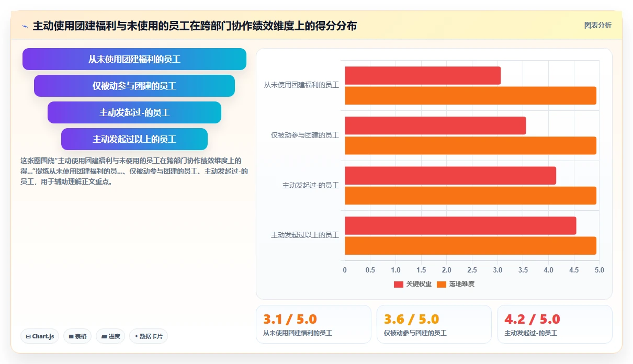Click the orange bar for 主动发起过以上的员工

470,245
